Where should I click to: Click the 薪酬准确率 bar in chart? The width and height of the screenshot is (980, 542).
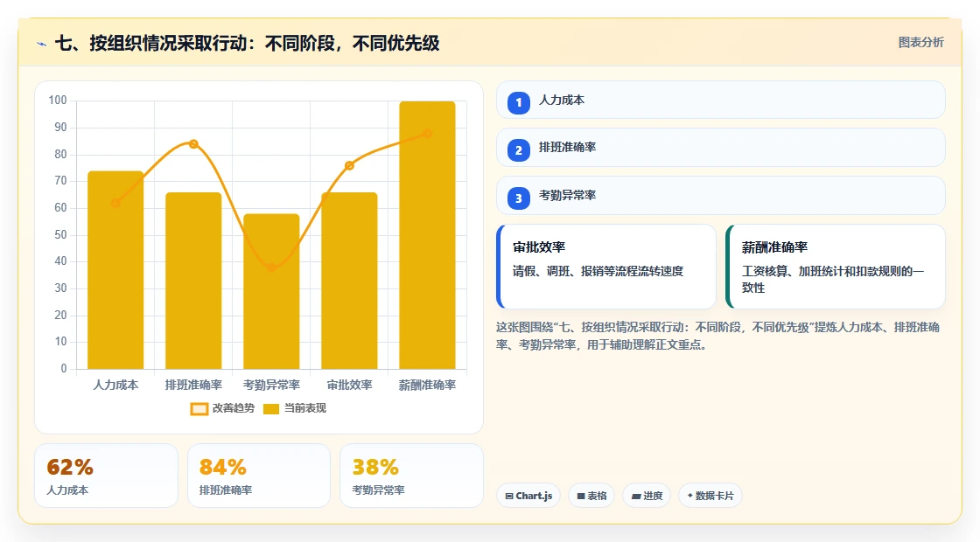428,235
